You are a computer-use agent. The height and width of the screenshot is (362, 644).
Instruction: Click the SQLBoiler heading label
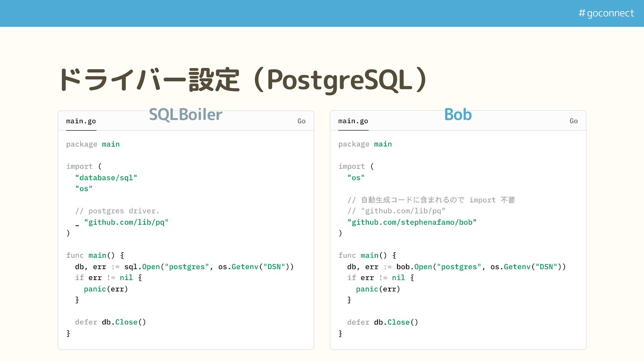click(x=185, y=115)
